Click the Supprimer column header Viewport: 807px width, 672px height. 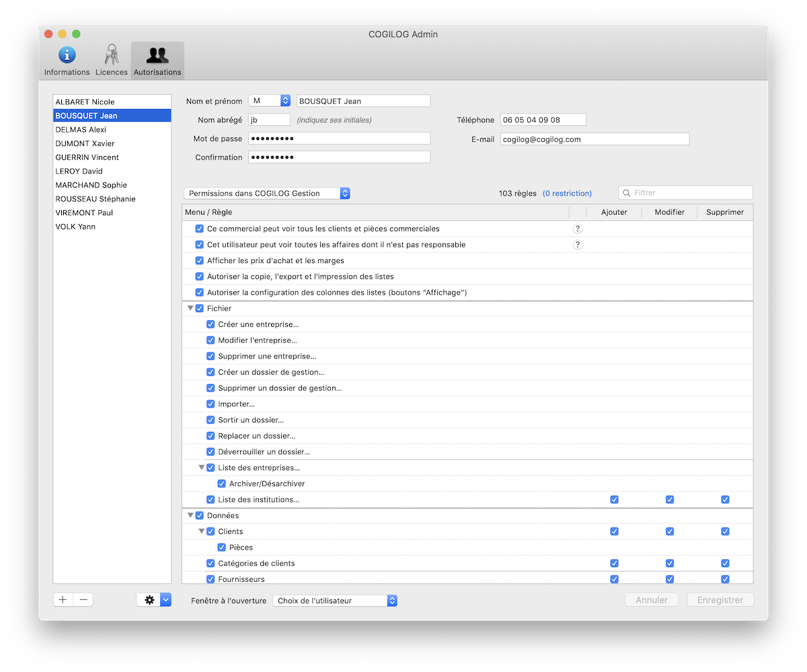pos(725,212)
